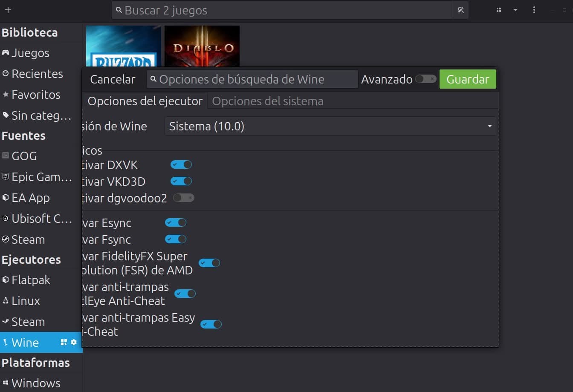This screenshot has height=392, width=573.
Task: Select the Opciones del ejecutor tab
Action: tap(145, 101)
